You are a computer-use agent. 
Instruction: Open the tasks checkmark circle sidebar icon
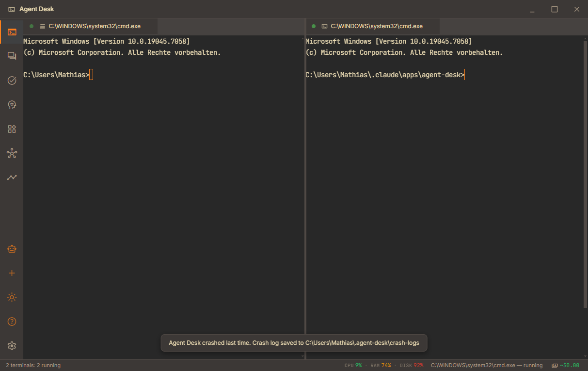pos(12,81)
